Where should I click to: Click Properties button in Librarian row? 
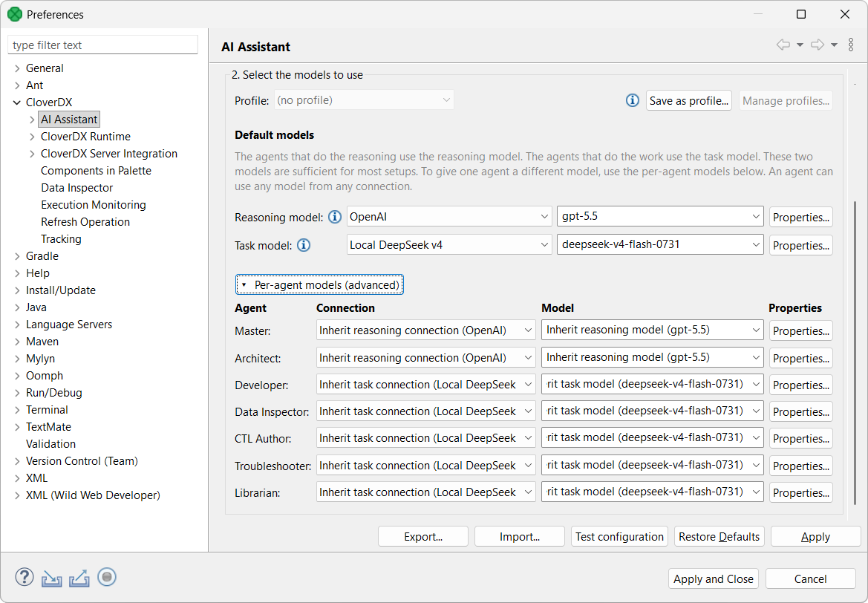tap(800, 492)
